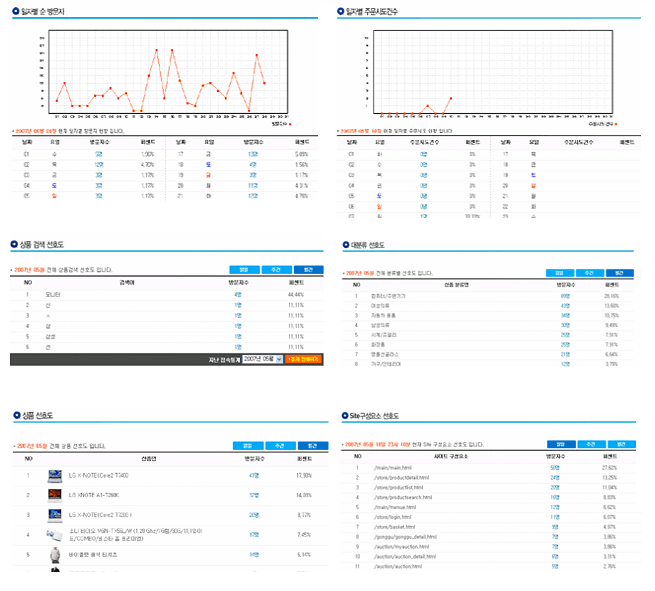The height and width of the screenshot is (591, 655).
Task: Open the fourth-ranked Sony VAIO VGN product thumbnail
Action: pyautogui.click(x=54, y=535)
